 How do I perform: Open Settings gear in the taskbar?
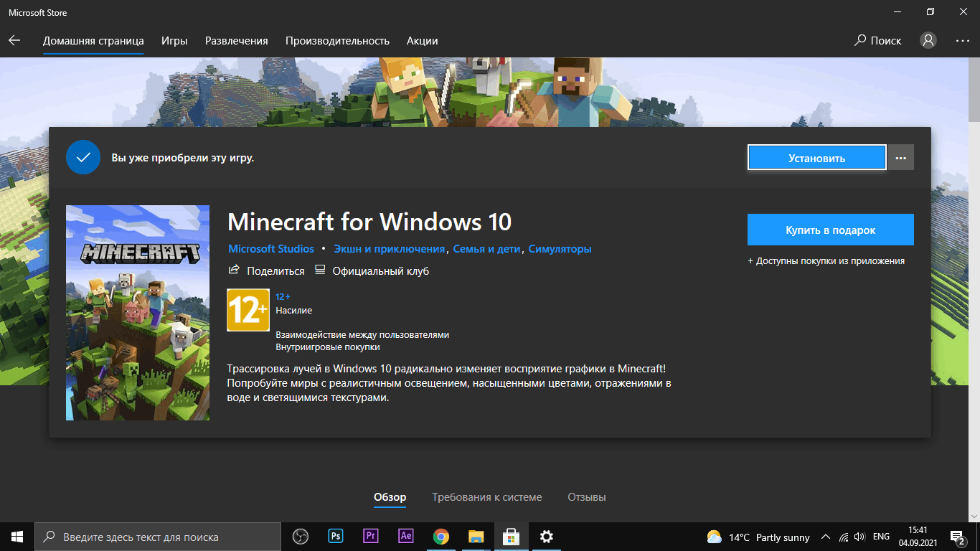click(x=547, y=537)
